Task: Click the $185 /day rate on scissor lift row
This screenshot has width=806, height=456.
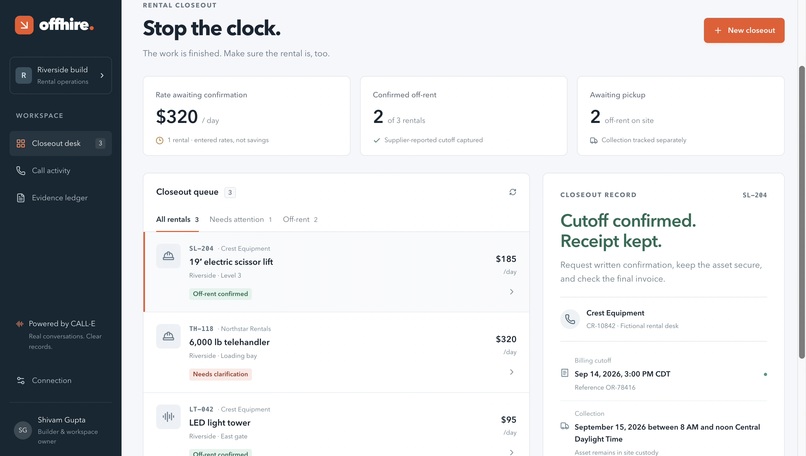Action: (x=506, y=264)
